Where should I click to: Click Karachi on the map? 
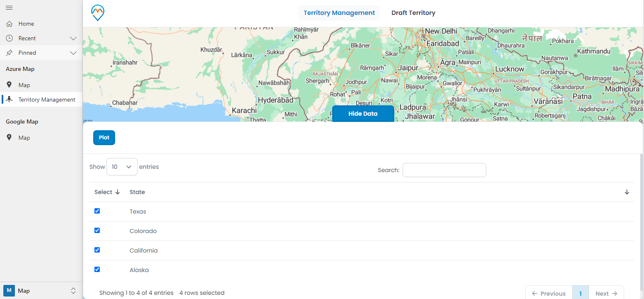(244, 111)
